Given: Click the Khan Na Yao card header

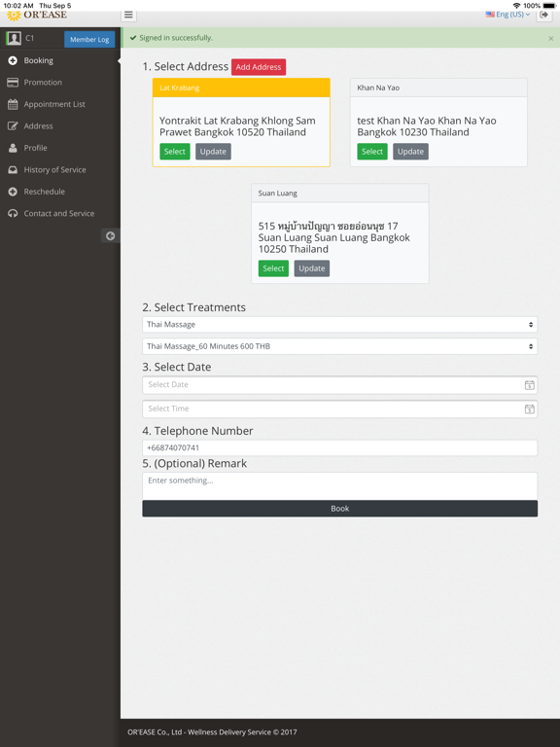Looking at the screenshot, I should tap(438, 88).
